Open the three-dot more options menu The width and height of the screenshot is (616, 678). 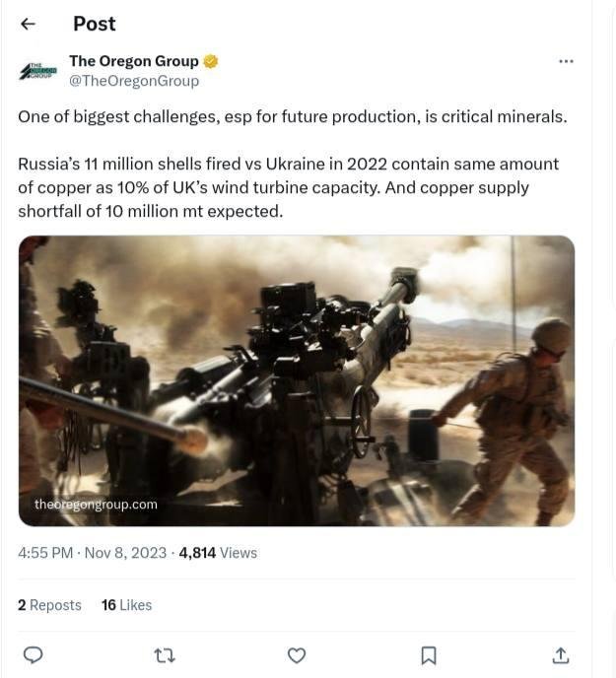point(566,61)
